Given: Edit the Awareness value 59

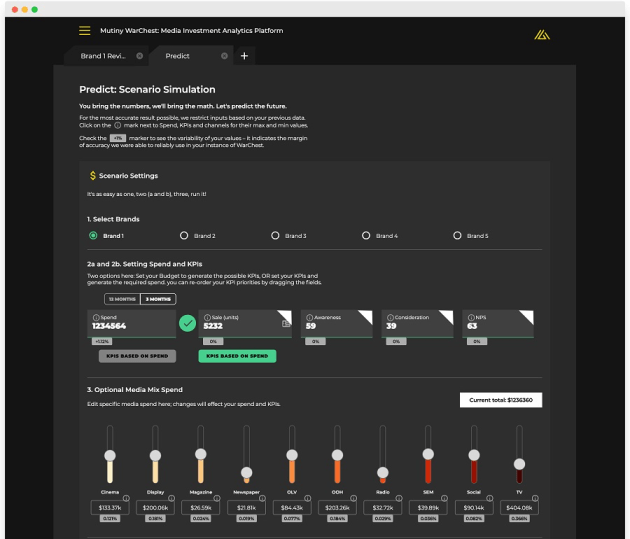Looking at the screenshot, I should (x=311, y=326).
